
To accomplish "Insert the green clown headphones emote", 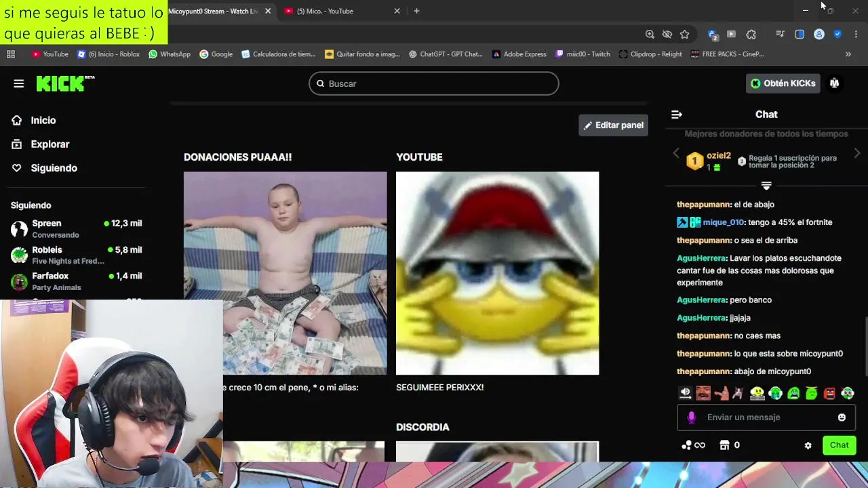I will coord(848,393).
